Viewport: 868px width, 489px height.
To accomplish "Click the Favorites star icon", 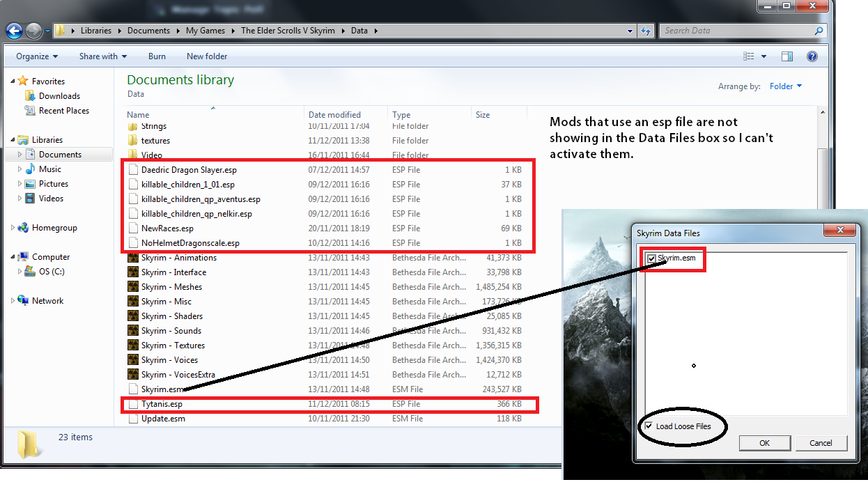I will tap(23, 81).
